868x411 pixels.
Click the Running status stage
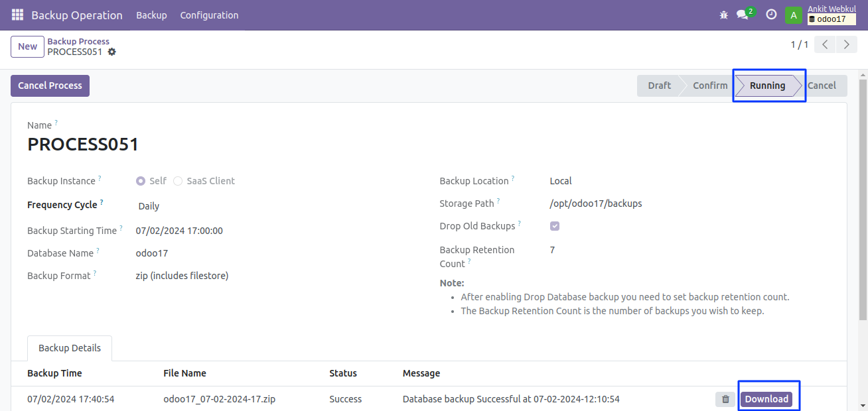click(x=767, y=86)
